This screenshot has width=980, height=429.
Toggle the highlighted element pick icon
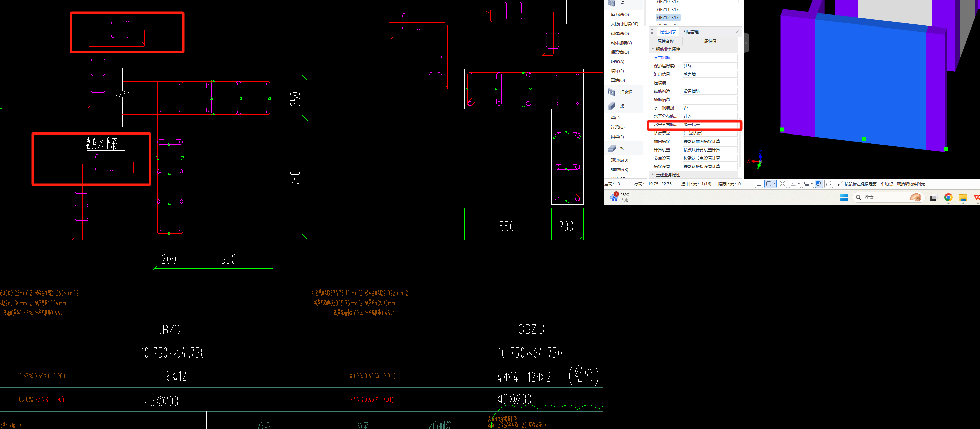819,184
